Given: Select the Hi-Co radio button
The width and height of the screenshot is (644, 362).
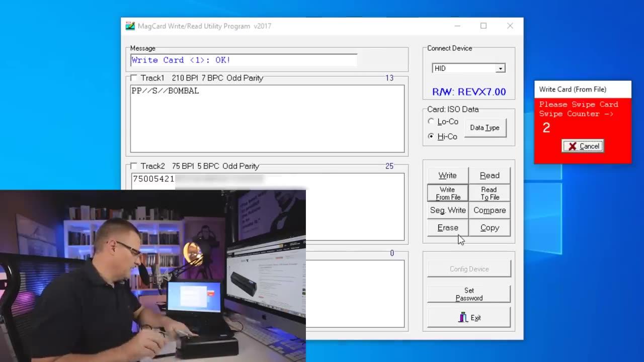Looking at the screenshot, I should tap(431, 136).
